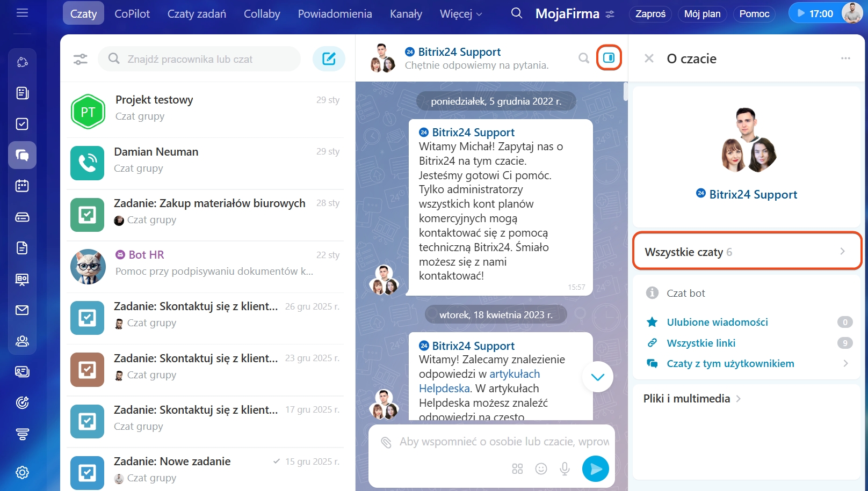
Task: Open Calendar from the left sidebar
Action: pos(22,186)
